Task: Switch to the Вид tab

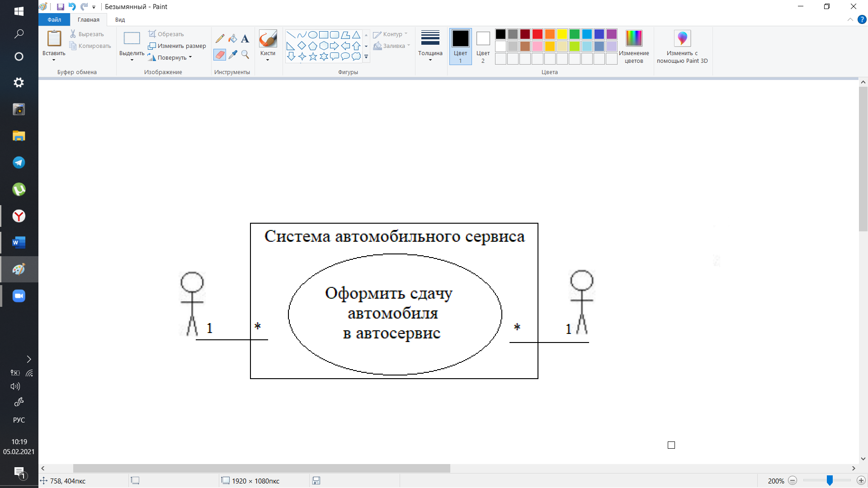Action: click(x=120, y=19)
